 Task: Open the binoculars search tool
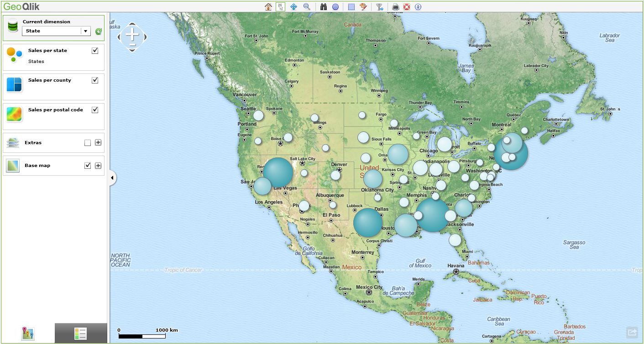click(x=324, y=6)
